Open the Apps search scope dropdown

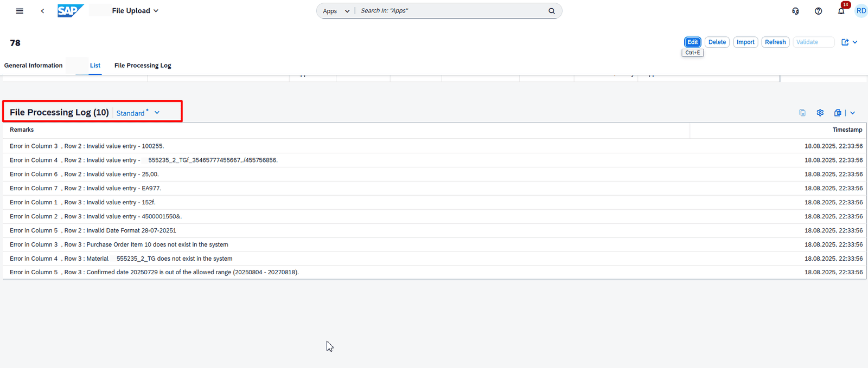point(336,11)
